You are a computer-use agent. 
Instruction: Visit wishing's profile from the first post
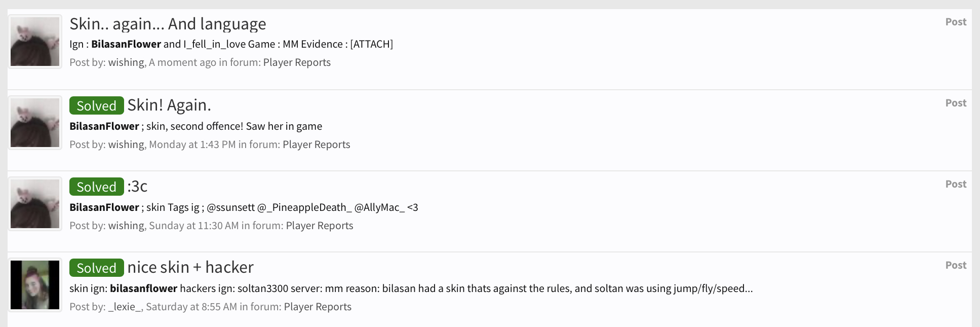(x=126, y=62)
